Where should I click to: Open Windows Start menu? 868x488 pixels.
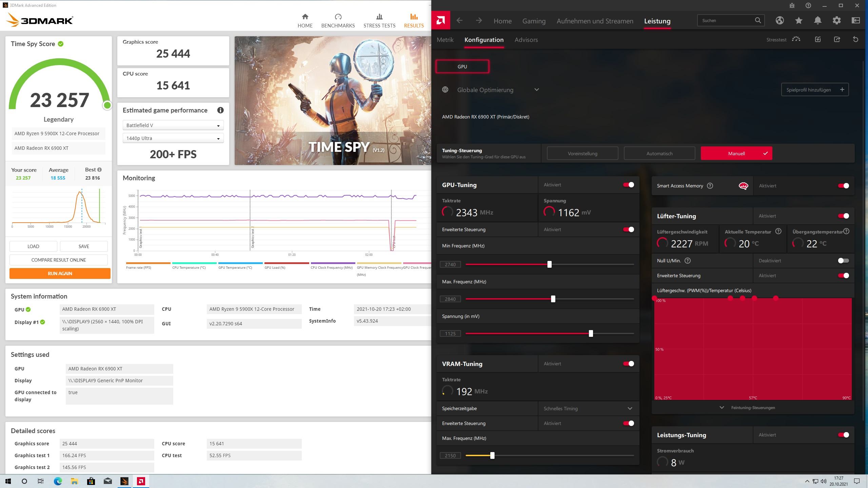[x=8, y=481]
